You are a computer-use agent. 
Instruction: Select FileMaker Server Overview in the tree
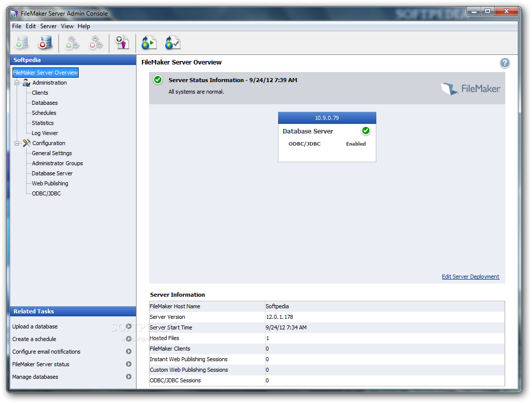coord(45,73)
